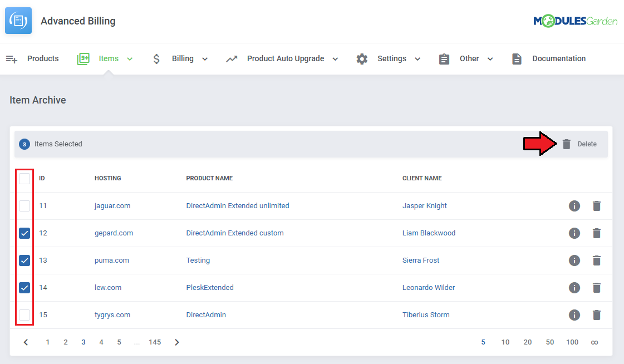
Task: Go to page 2
Action: (66, 342)
